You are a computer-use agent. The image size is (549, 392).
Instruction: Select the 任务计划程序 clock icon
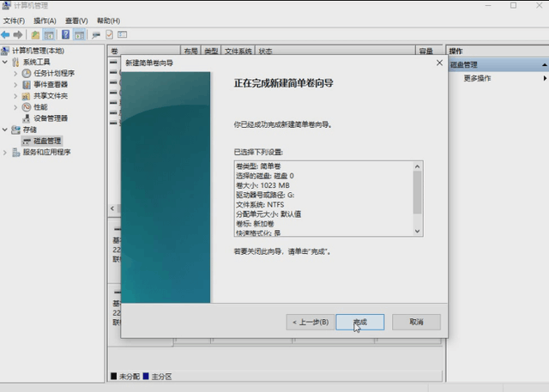27,73
